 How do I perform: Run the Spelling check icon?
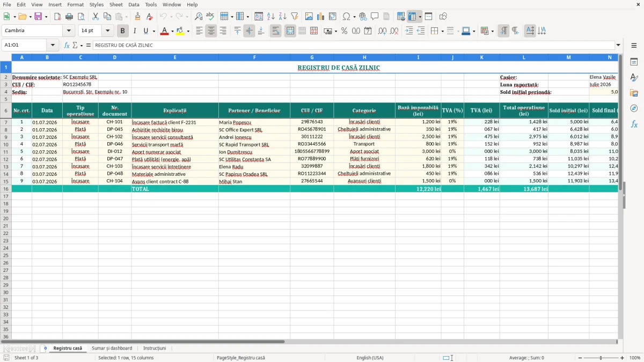[210, 17]
